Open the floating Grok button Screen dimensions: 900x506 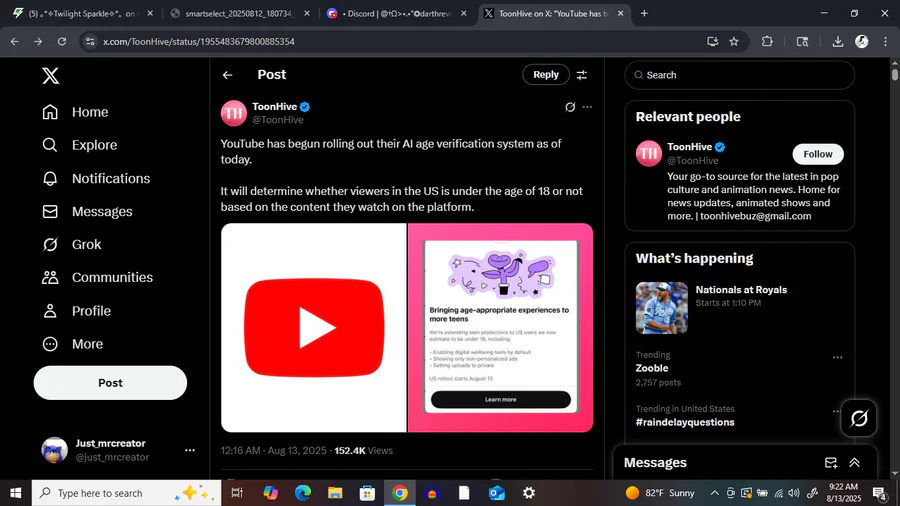(859, 418)
